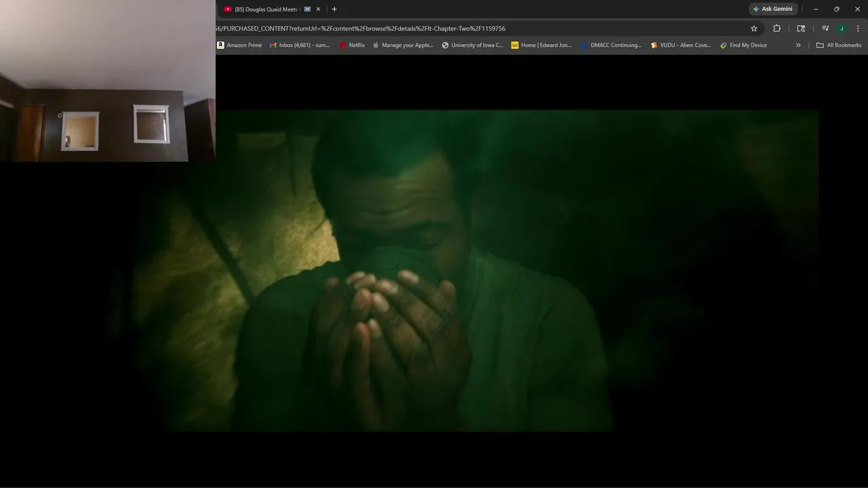Open the Extensions puzzle icon
868x488 pixels.
tap(777, 28)
